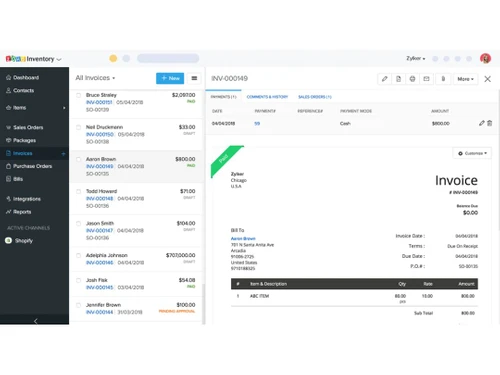Image resolution: width=500 pixels, height=375 pixels.
Task: Open Bills in the sidebar
Action: point(14,179)
